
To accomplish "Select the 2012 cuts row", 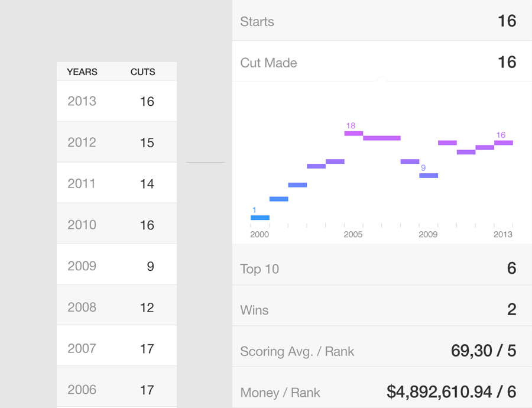I will point(116,142).
